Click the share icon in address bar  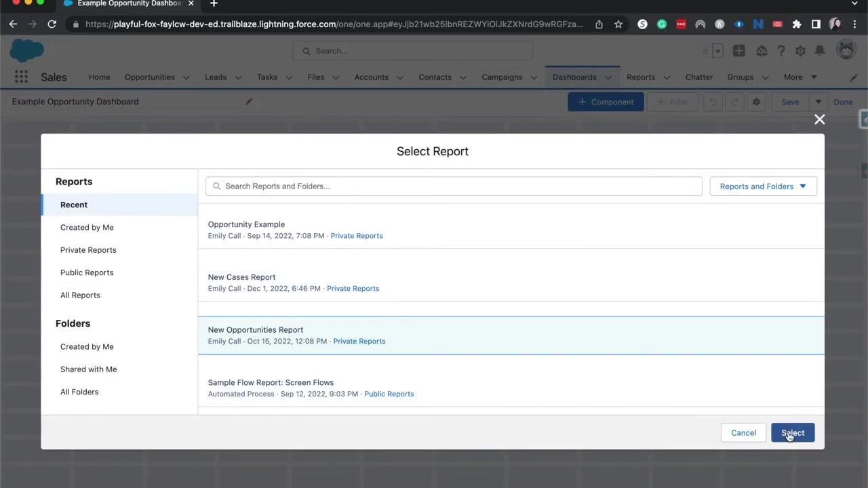(599, 24)
